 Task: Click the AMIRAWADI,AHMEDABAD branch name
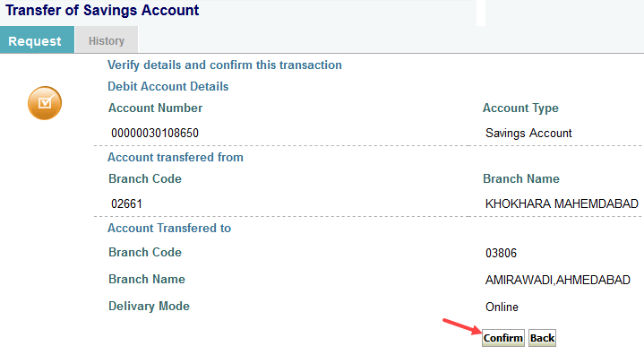pyautogui.click(x=558, y=281)
